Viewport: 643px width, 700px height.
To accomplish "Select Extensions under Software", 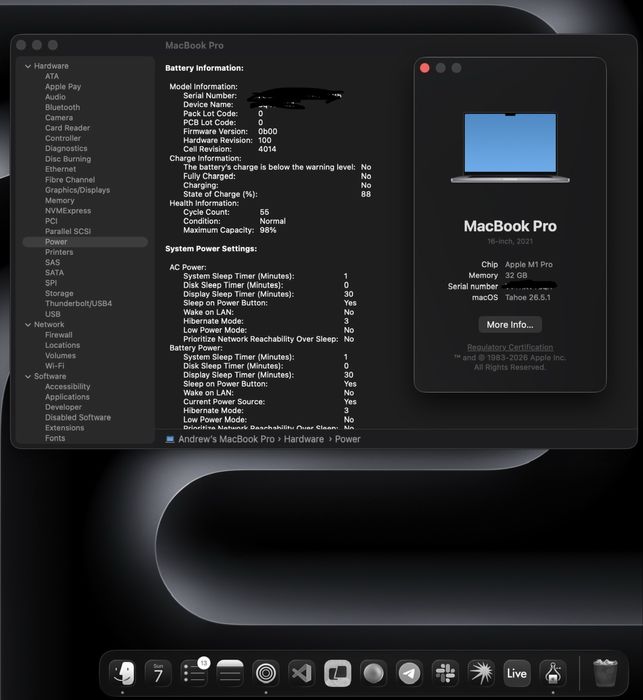I will click(64, 428).
